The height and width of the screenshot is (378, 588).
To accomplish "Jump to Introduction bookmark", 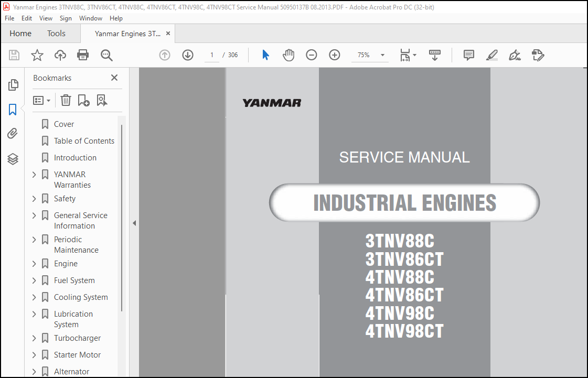I will pyautogui.click(x=75, y=157).
